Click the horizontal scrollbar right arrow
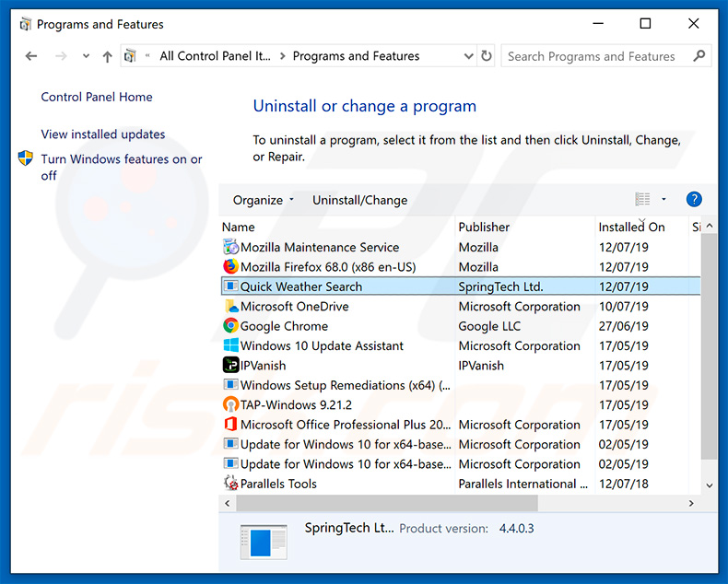 pyautogui.click(x=691, y=503)
